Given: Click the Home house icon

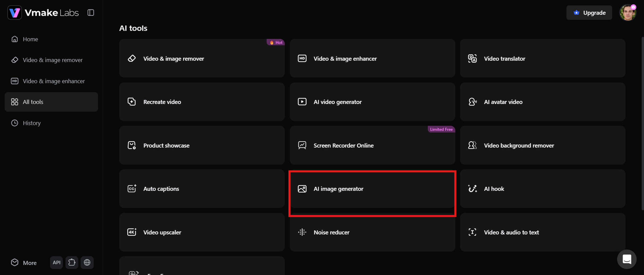Looking at the screenshot, I should 15,39.
